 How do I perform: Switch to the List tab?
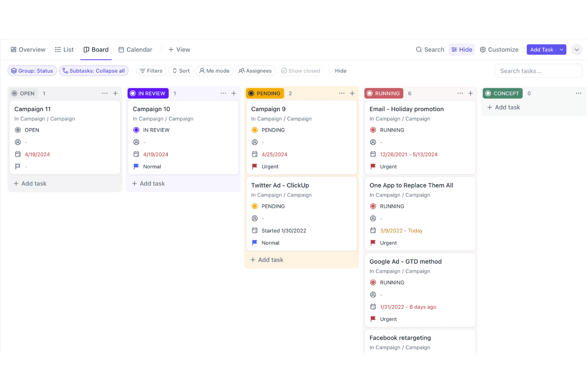click(64, 50)
